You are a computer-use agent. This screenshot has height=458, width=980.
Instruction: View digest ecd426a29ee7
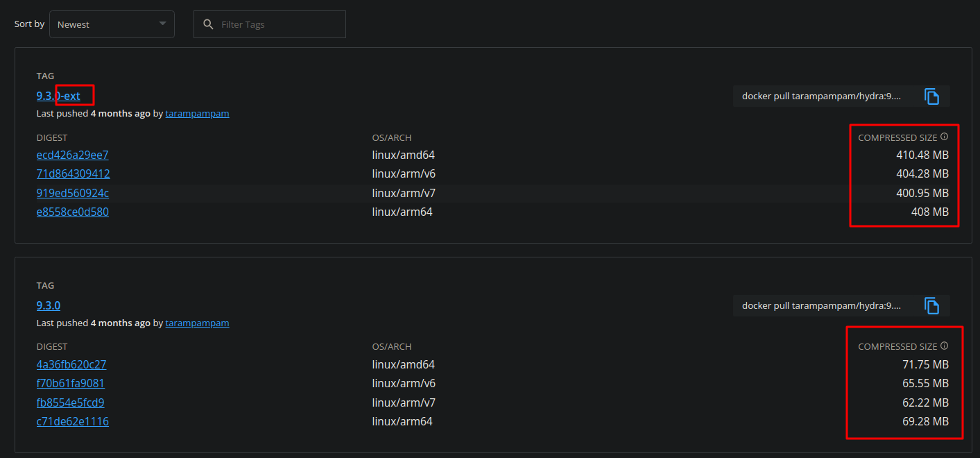point(72,155)
